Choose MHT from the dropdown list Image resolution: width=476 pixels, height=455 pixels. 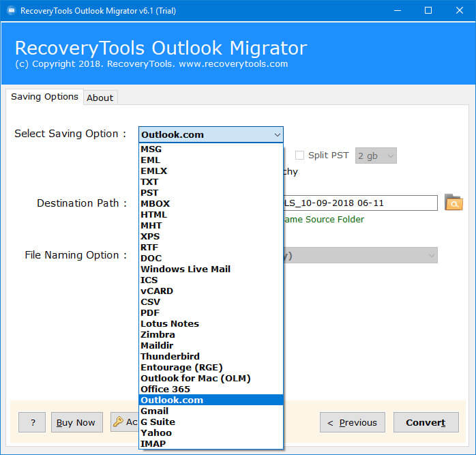click(x=211, y=226)
